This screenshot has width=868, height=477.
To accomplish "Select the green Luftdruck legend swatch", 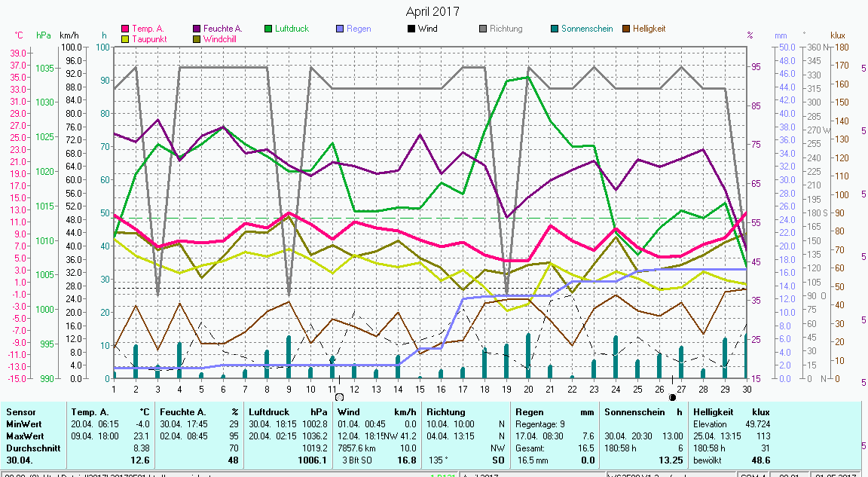I will tap(268, 29).
